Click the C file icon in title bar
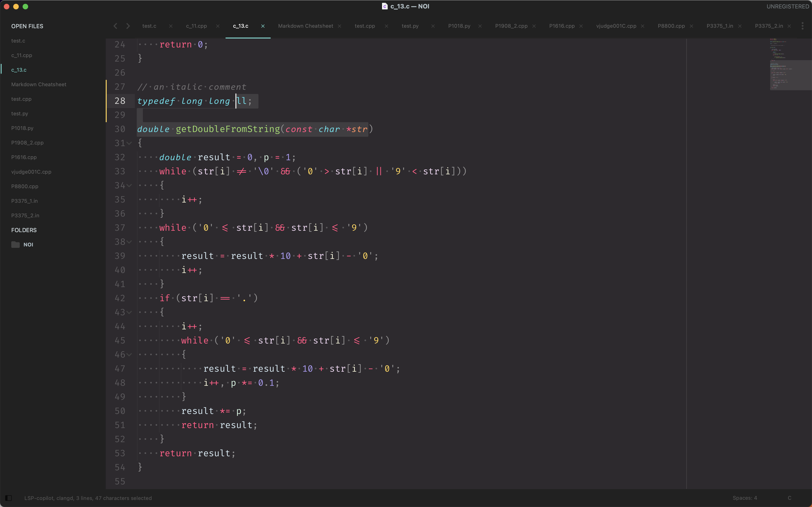This screenshot has height=507, width=812. 385,6
